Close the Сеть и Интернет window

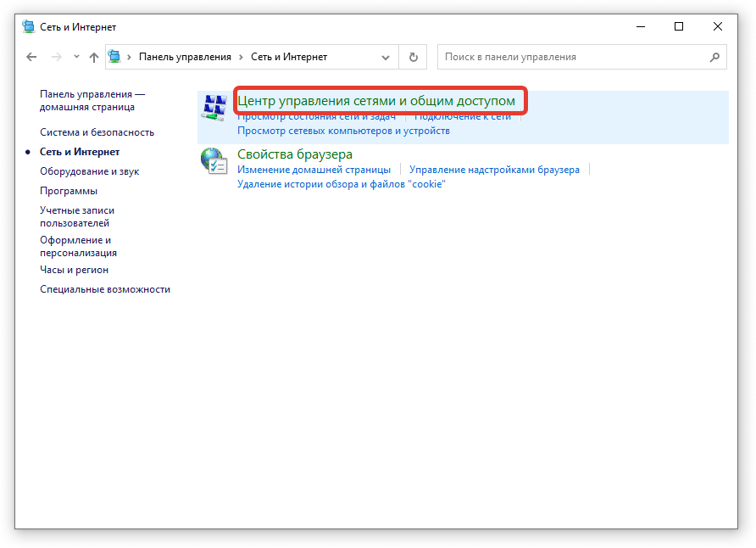coord(717,26)
